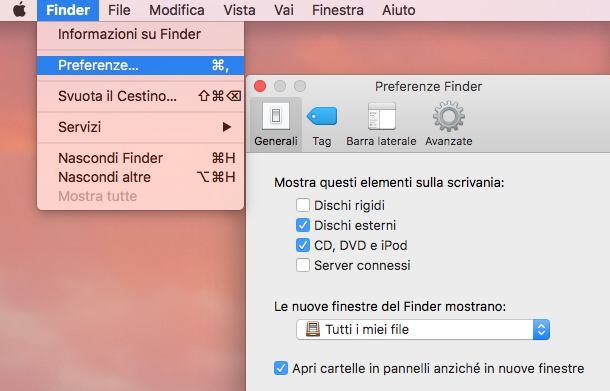Open the Vai menu
The width and height of the screenshot is (610, 391).
pyautogui.click(x=284, y=10)
